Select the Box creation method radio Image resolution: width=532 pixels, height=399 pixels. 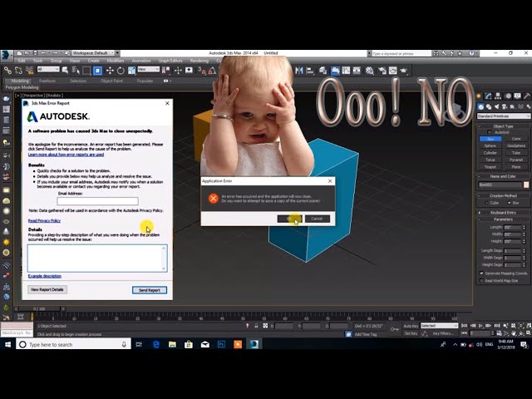point(509,203)
